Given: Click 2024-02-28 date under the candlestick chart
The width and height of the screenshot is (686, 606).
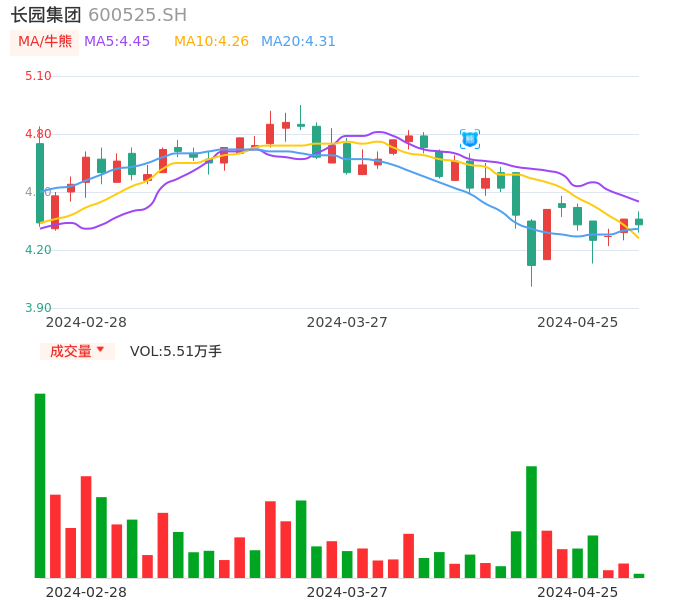Looking at the screenshot, I should (x=86, y=322).
